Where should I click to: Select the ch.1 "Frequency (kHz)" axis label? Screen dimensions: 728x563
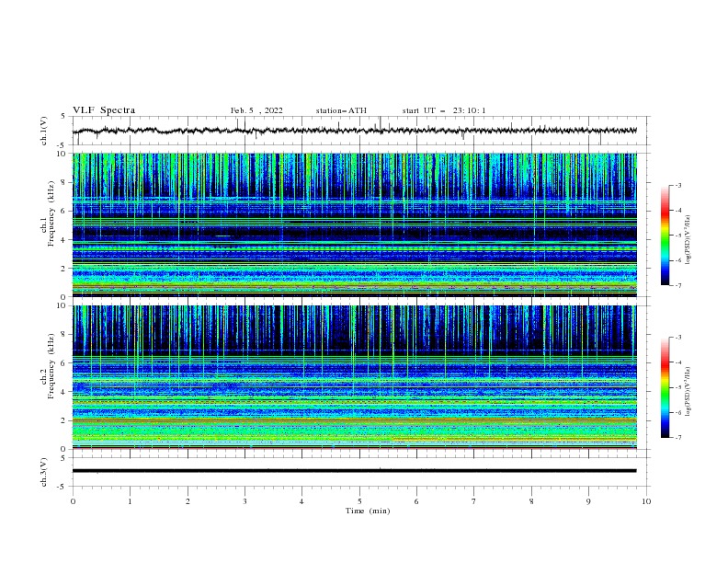[x=51, y=214]
